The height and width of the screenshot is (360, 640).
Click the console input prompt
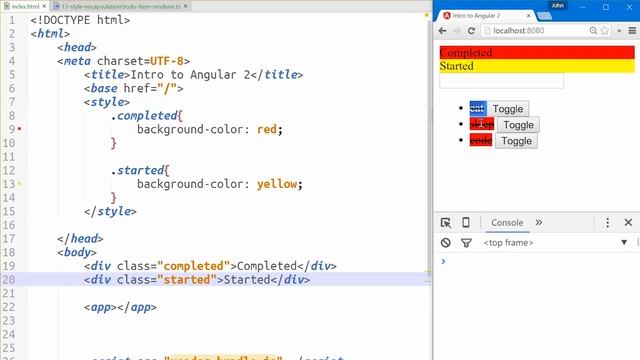pos(539,261)
